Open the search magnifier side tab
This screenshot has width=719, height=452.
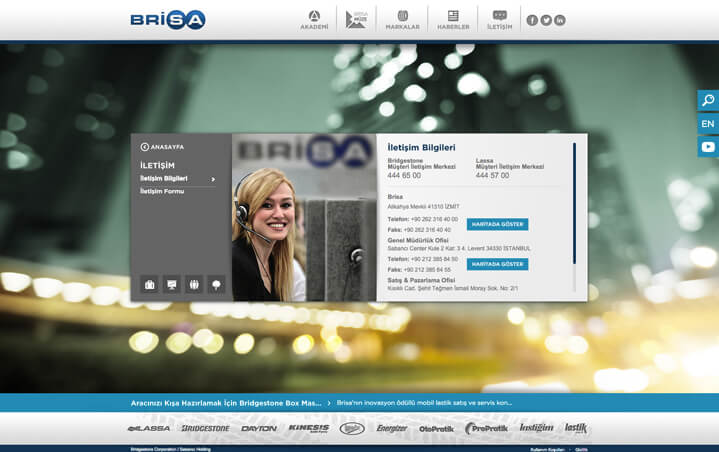pyautogui.click(x=708, y=100)
